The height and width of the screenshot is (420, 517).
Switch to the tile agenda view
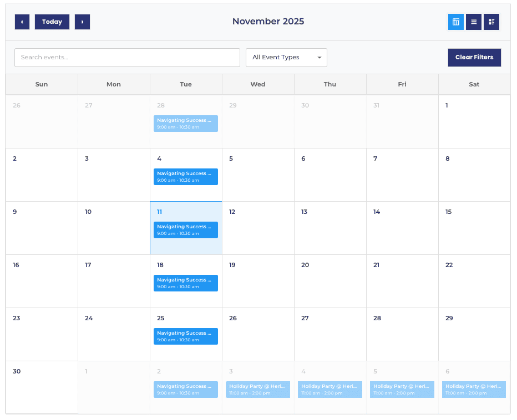491,22
